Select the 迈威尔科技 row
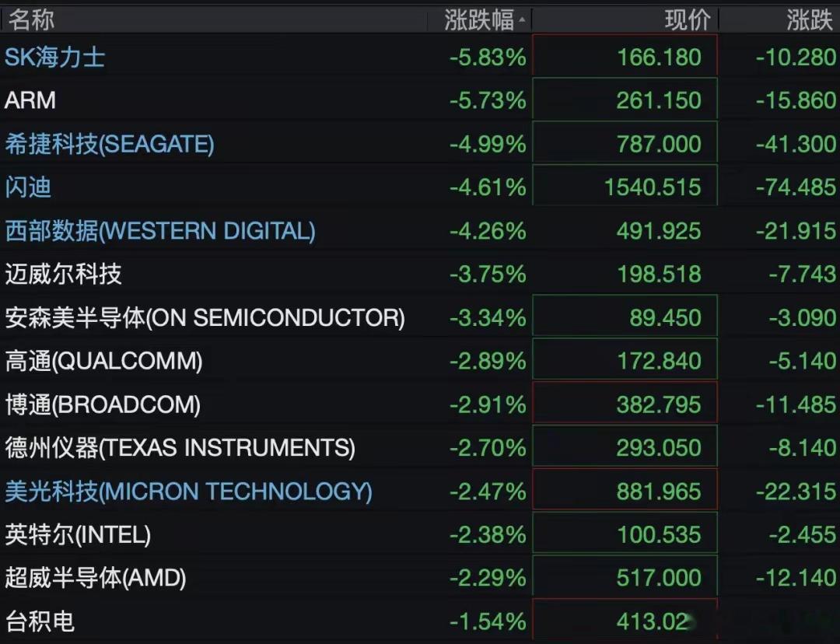This screenshot has height=644, width=840. [420, 274]
